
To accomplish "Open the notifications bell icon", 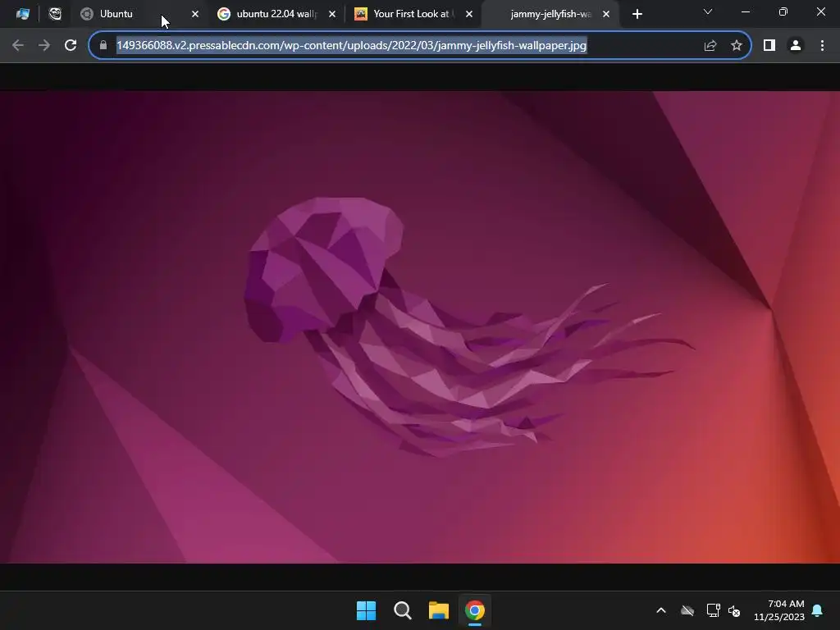I will (x=818, y=610).
